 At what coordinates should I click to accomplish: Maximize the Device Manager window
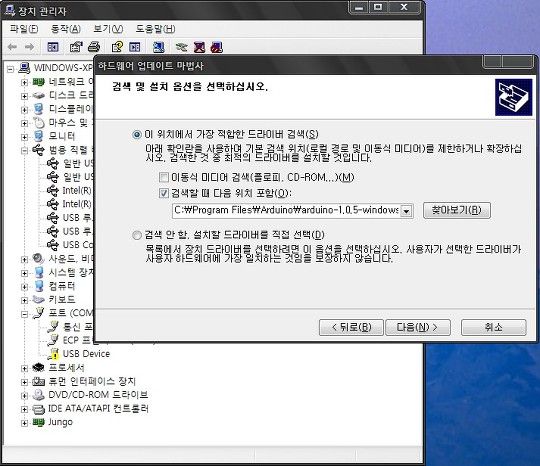[x=378, y=7]
